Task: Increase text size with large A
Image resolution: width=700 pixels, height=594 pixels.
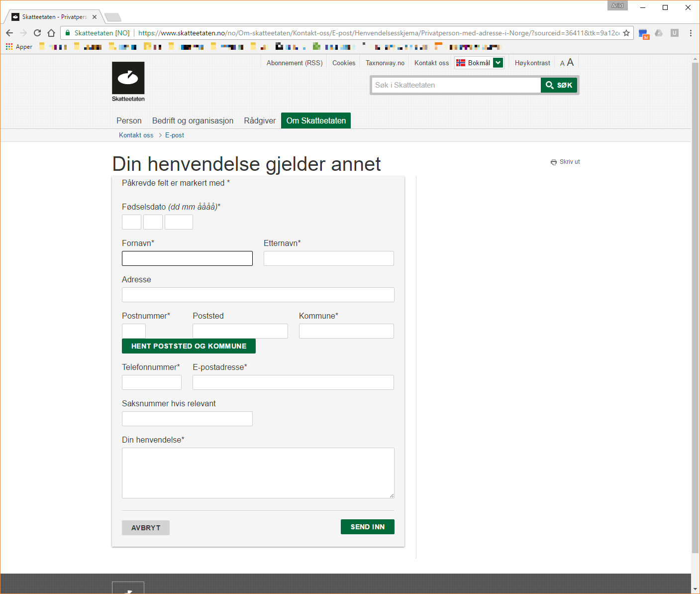Action: (571, 62)
